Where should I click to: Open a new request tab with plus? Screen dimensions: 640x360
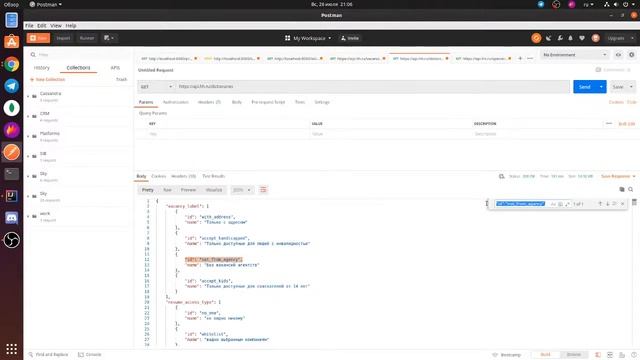click(520, 58)
